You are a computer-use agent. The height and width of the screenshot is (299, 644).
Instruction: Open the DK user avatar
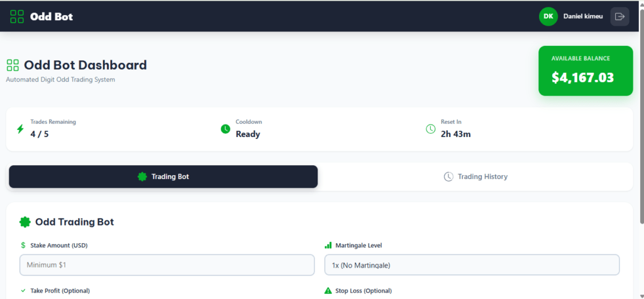pos(548,16)
